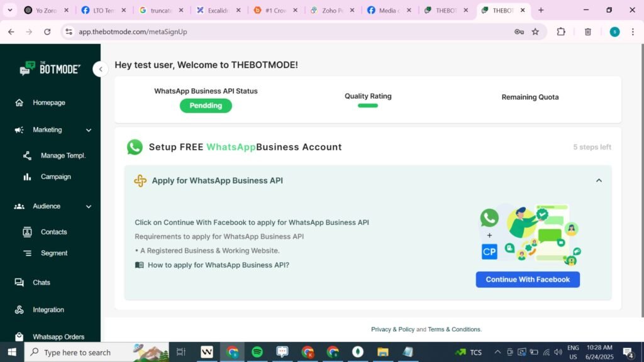Open the Task View taskbar icon
644x362 pixels.
(x=180, y=352)
